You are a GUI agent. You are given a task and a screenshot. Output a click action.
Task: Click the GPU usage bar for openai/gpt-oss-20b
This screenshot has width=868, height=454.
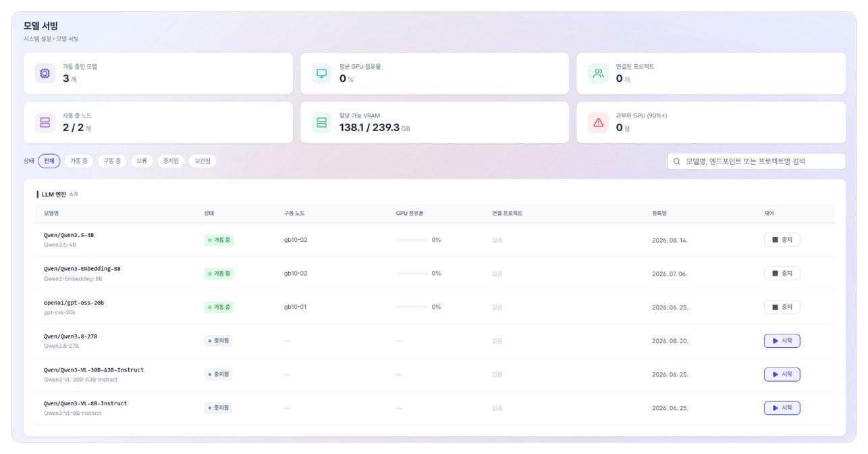[412, 307]
